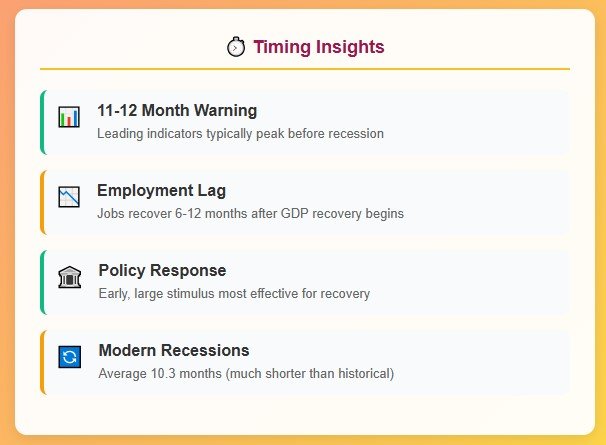Click green accent bar of Policy Response card
The width and height of the screenshot is (606, 445).
point(43,282)
